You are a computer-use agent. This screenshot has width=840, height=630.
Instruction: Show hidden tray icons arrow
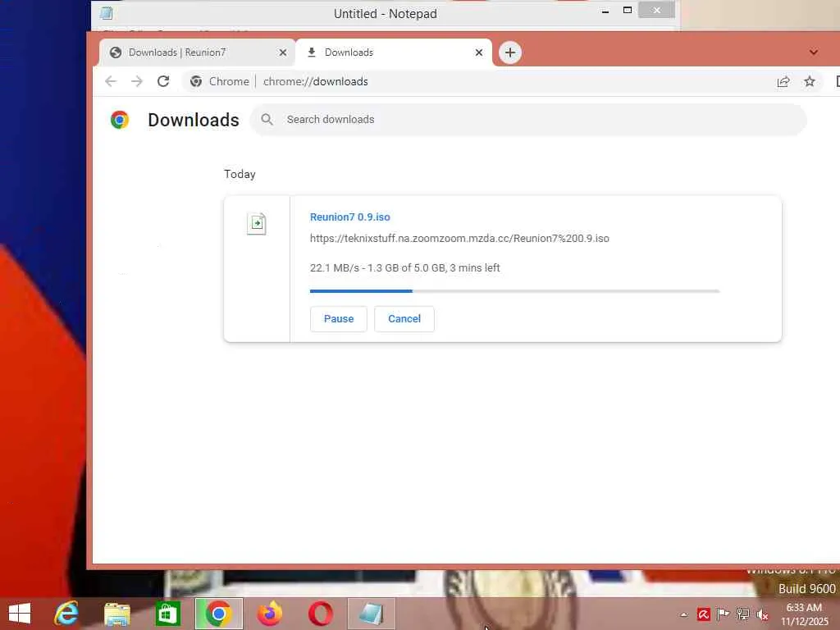coord(683,614)
